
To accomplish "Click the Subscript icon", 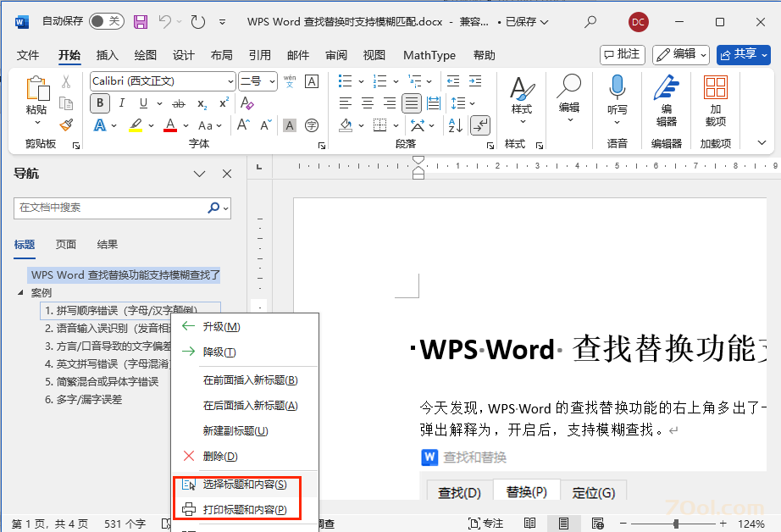I will point(202,103).
